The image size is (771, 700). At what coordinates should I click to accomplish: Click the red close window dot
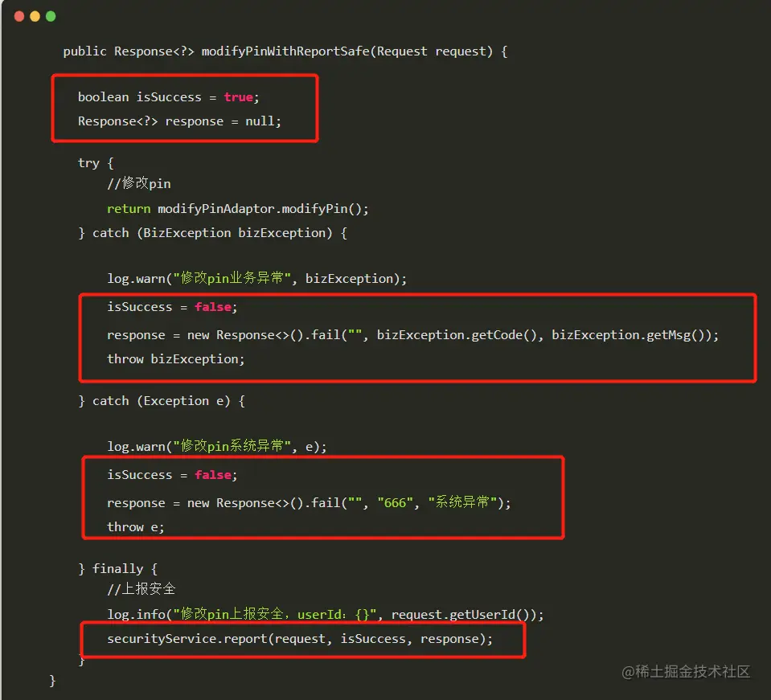coord(19,16)
